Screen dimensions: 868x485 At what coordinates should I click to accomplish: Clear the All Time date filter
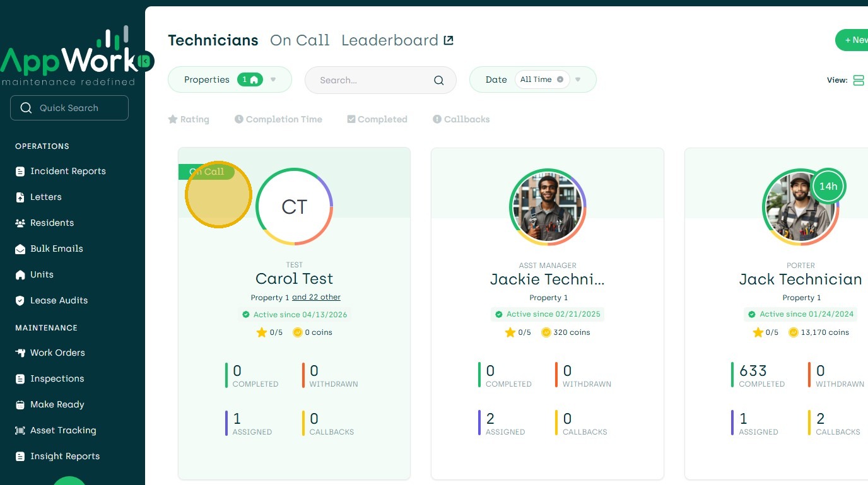click(x=560, y=79)
